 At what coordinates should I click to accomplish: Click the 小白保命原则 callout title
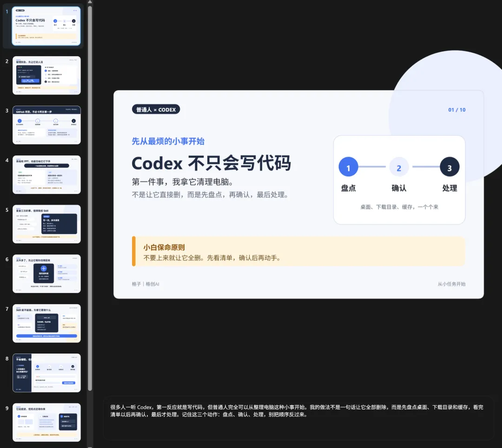[164, 247]
